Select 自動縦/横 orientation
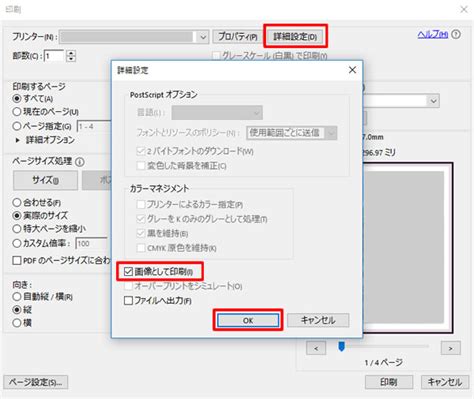 pyautogui.click(x=17, y=296)
